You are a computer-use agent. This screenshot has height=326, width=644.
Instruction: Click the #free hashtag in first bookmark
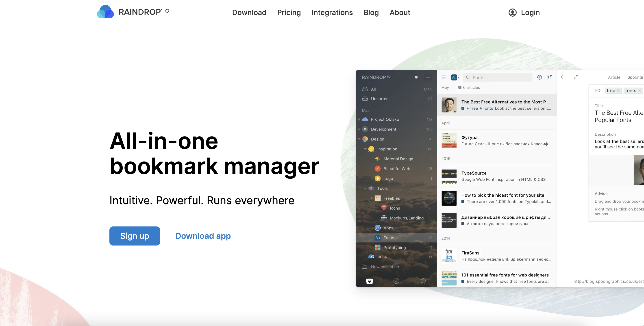[x=472, y=108]
